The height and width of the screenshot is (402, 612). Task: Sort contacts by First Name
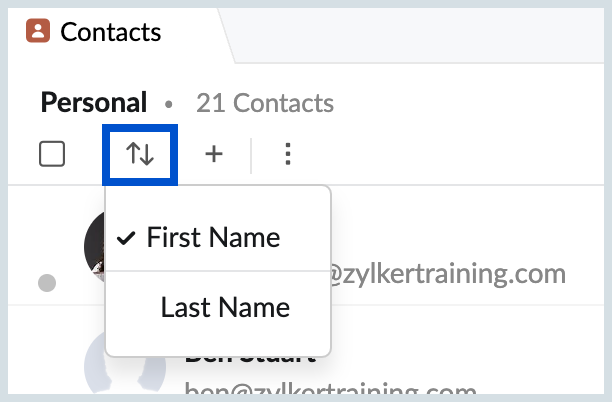click(213, 238)
